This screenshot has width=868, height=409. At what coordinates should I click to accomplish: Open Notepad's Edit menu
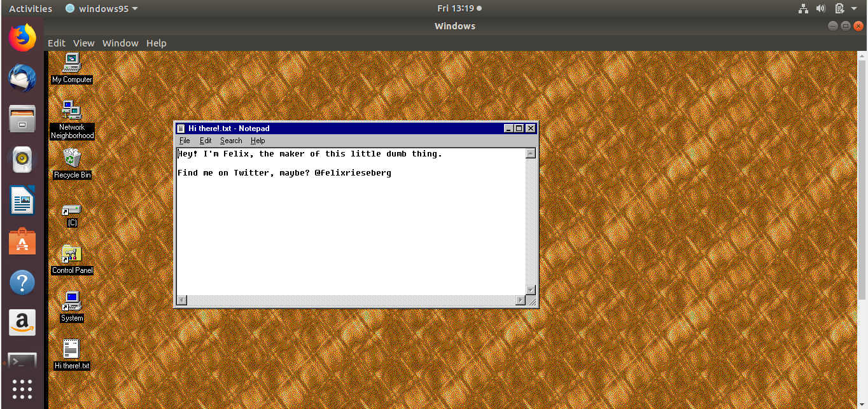pyautogui.click(x=205, y=141)
